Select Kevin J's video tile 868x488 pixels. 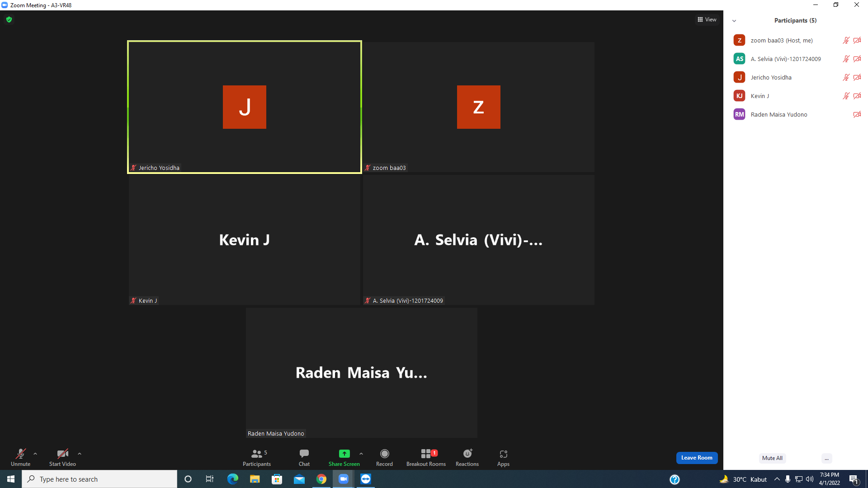click(x=245, y=240)
